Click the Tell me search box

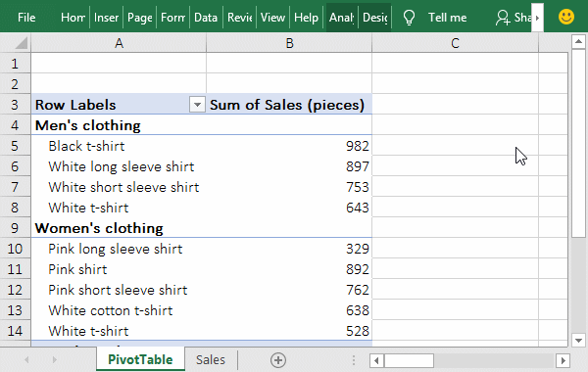(x=448, y=18)
